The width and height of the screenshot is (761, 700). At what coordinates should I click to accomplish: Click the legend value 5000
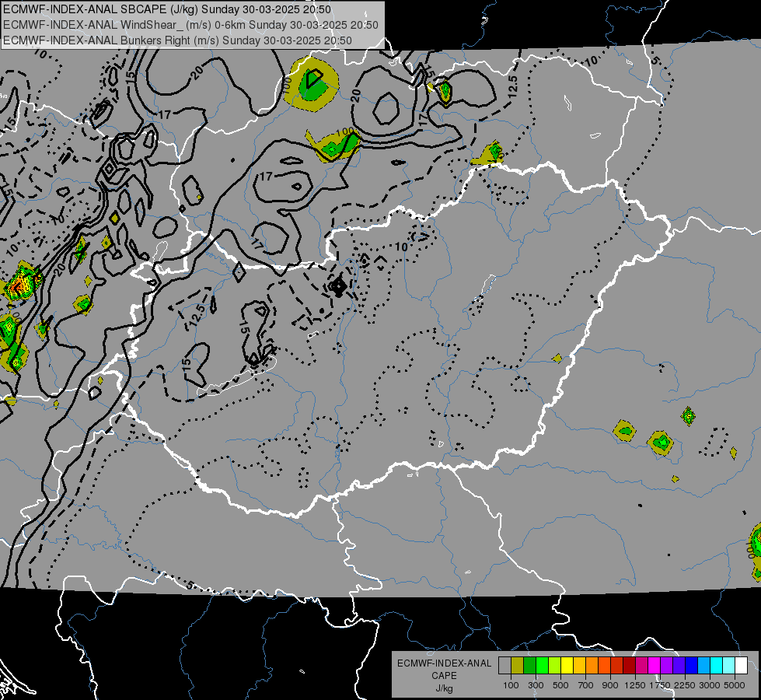click(x=735, y=685)
